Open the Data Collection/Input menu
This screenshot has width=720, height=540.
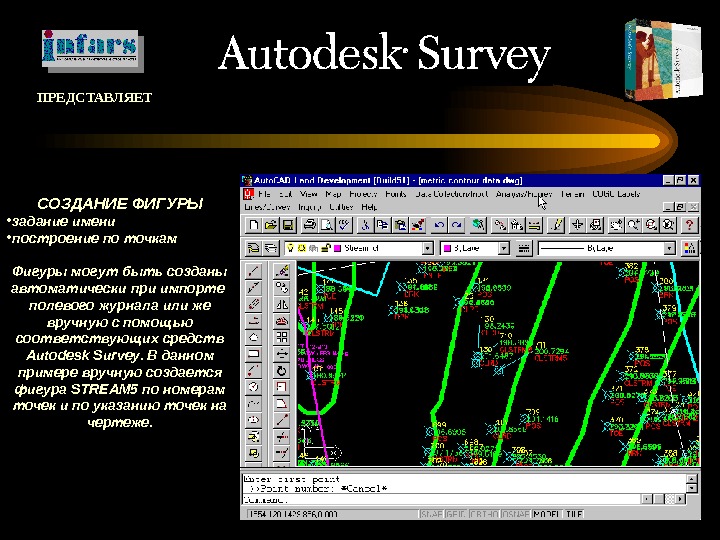[451, 194]
